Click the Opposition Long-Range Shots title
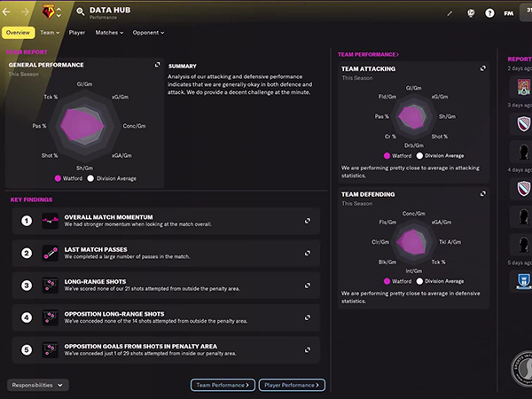 [114, 314]
